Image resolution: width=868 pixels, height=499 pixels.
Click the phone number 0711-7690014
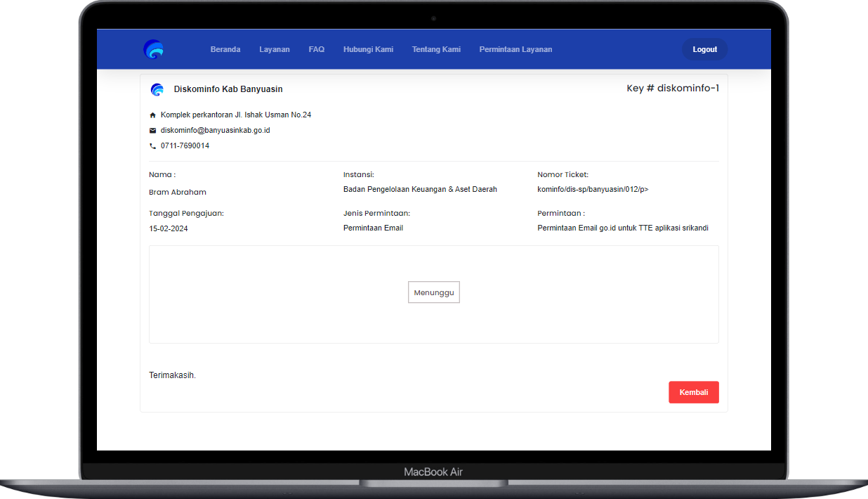tap(185, 145)
